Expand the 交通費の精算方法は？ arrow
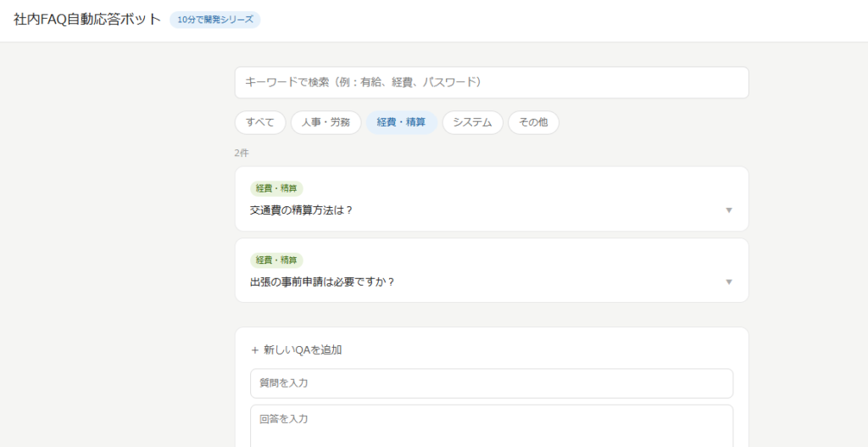The width and height of the screenshot is (868, 447). 728,210
